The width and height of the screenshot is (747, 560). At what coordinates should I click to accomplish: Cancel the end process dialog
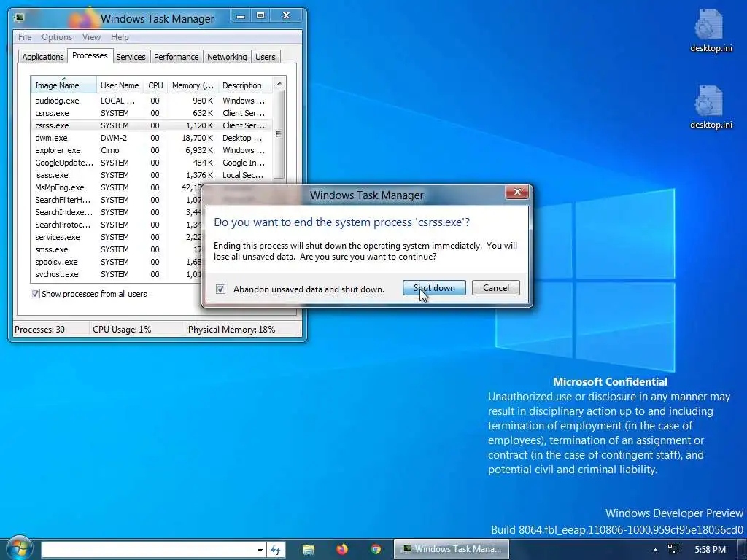[x=495, y=287]
